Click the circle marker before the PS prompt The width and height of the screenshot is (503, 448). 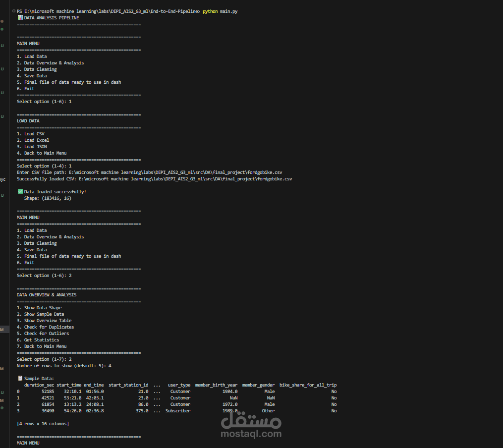point(14,11)
